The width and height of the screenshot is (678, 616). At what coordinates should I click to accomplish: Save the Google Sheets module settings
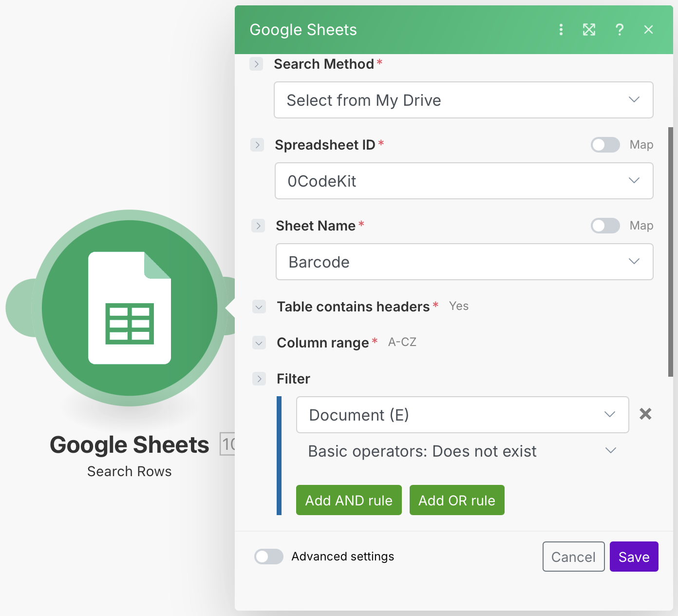pos(634,557)
